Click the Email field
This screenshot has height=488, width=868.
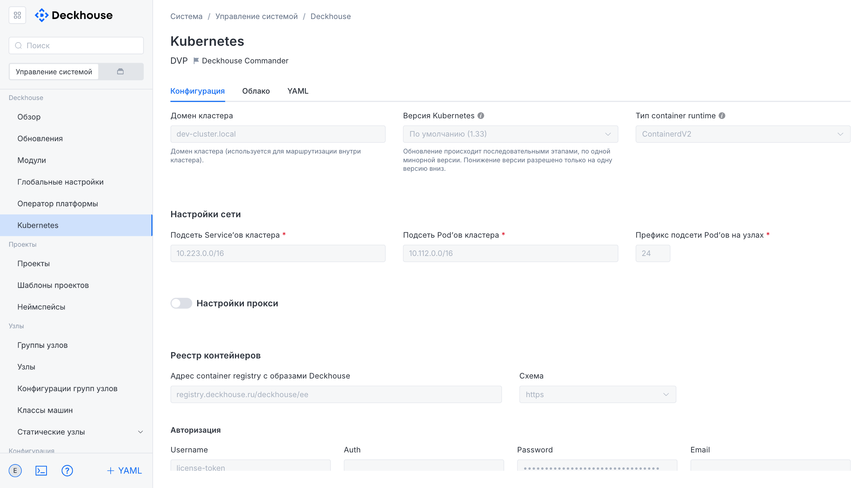770,465
